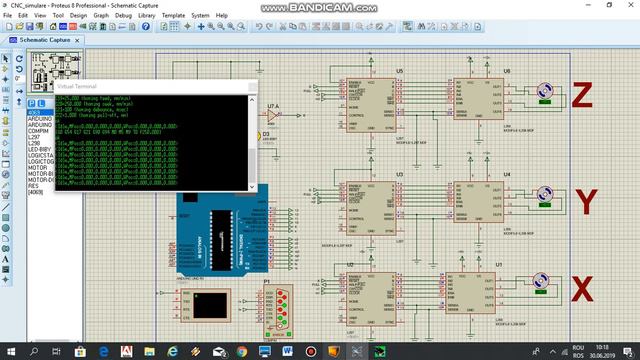This screenshot has height=360, width=640.
Task: Click the X axis stepper motor component
Action: (x=540, y=282)
